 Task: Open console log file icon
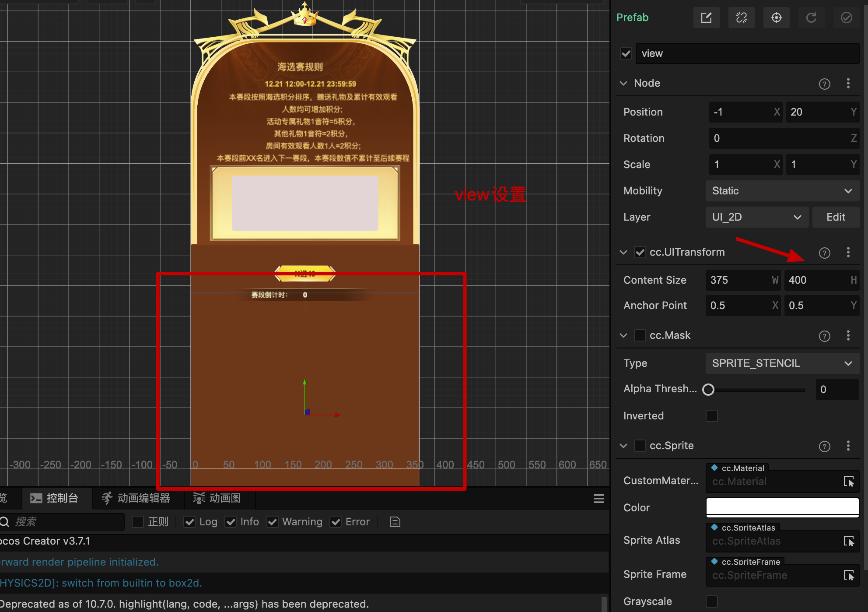[x=395, y=522]
